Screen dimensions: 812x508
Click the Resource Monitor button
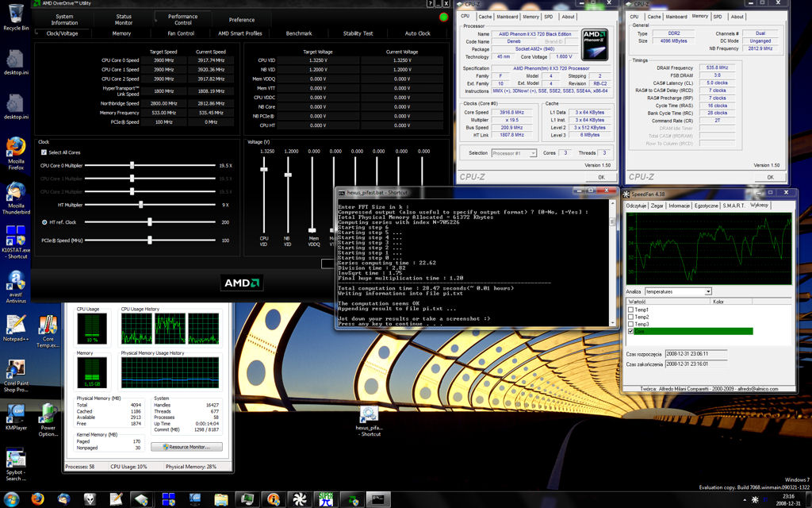pos(186,447)
